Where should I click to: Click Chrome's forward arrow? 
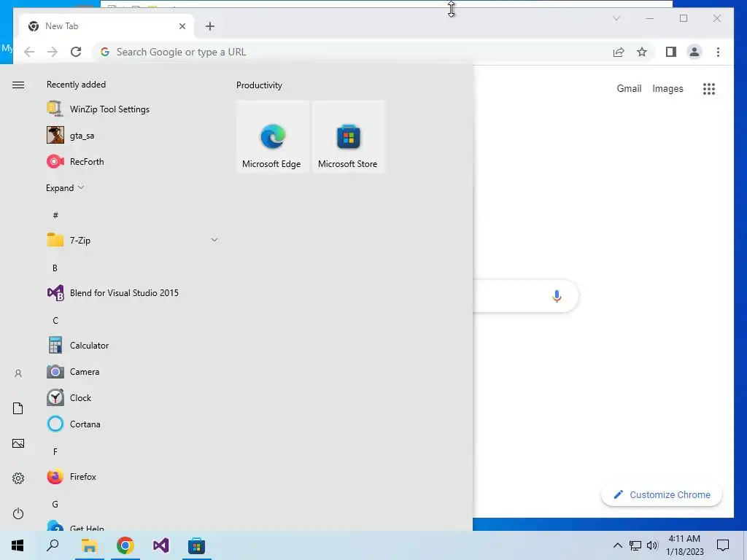[x=53, y=52]
